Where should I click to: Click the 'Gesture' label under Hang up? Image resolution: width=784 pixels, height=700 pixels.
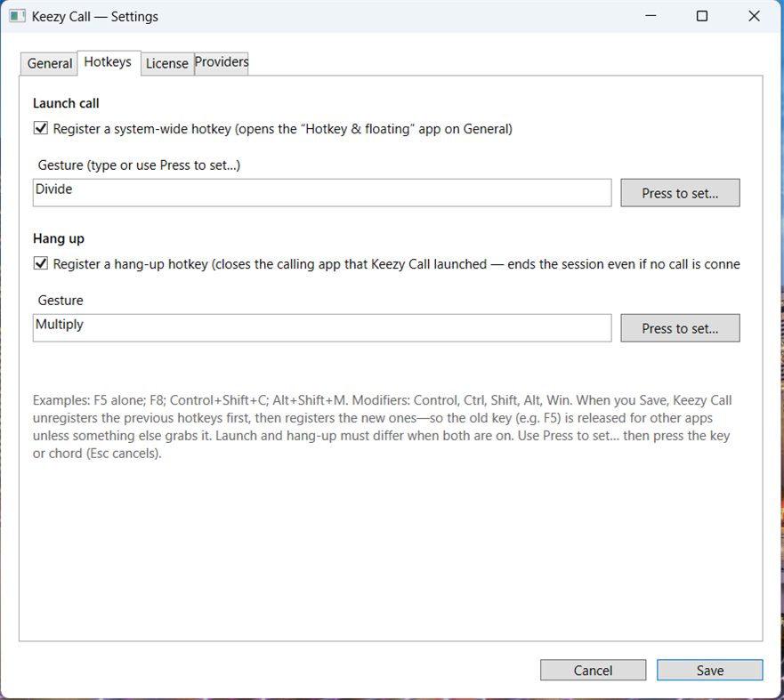tap(61, 301)
